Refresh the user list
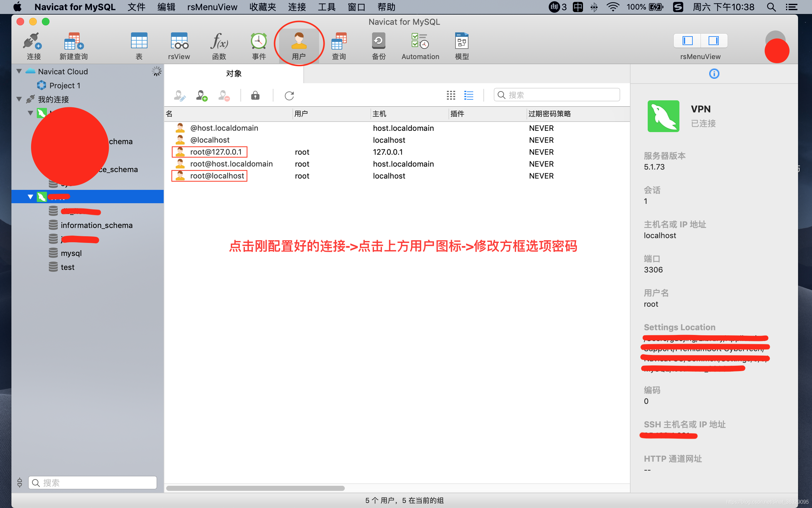 289,96
